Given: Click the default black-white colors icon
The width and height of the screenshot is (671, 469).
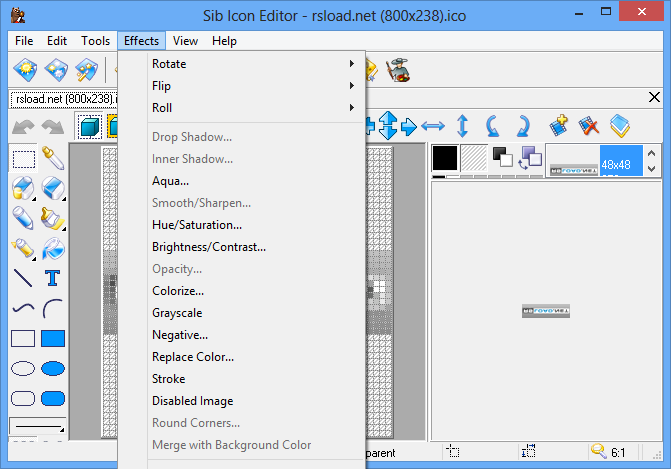Looking at the screenshot, I should coord(502,157).
